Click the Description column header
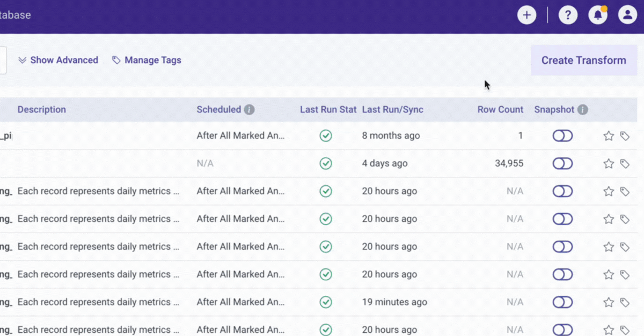Screen dimensions: 644x336 coord(42,109)
